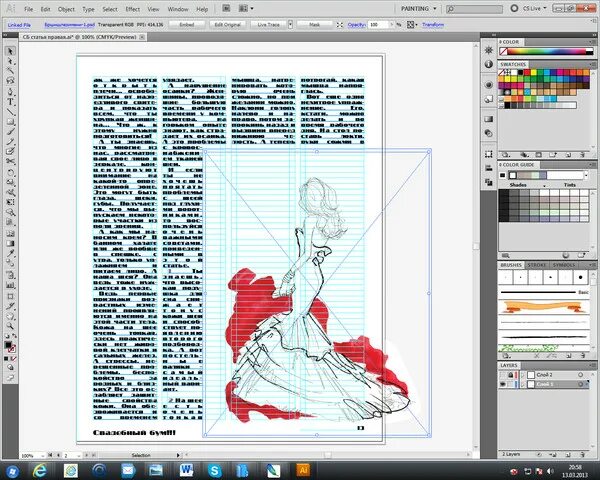Open the Transform link in control bar
This screenshot has width=600, height=480.
click(433, 24)
